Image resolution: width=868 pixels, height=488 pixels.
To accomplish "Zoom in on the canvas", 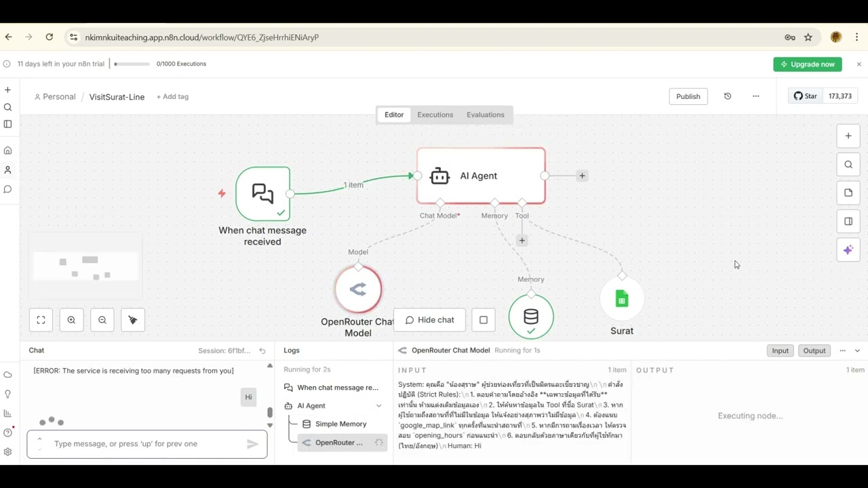I will (x=71, y=320).
